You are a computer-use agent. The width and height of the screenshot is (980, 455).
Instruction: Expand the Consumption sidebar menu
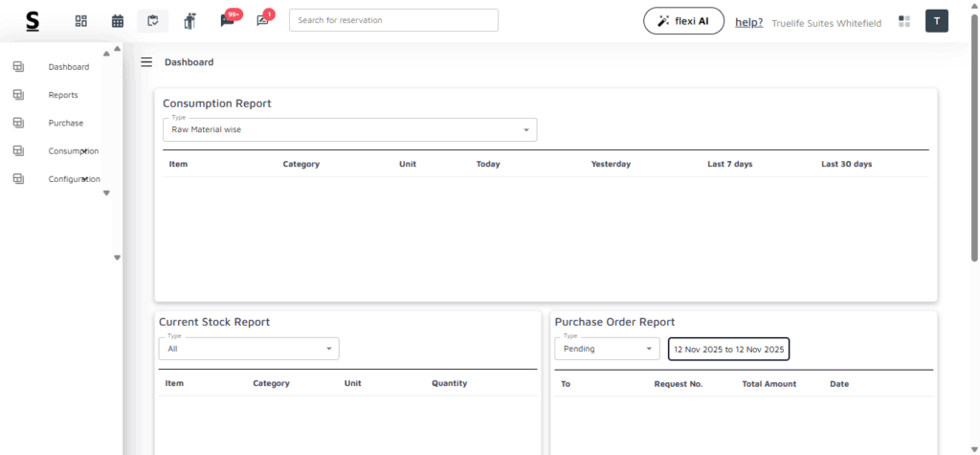coord(73,151)
